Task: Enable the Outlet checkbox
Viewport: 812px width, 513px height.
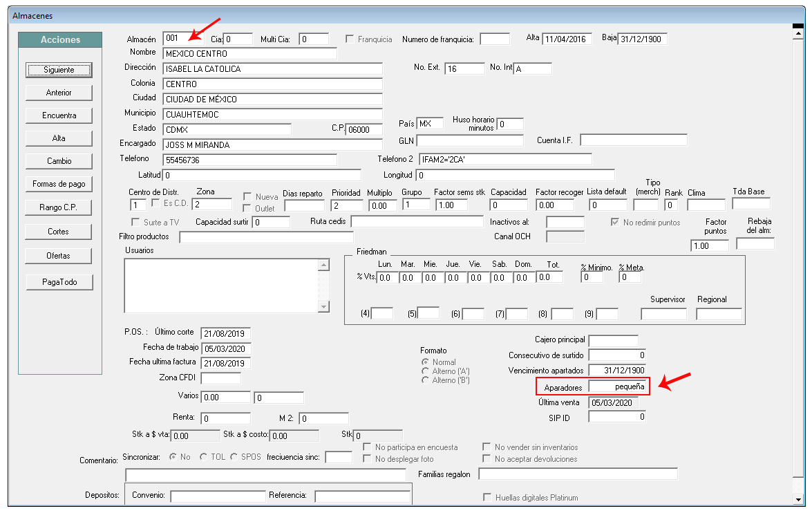Action: pos(247,208)
